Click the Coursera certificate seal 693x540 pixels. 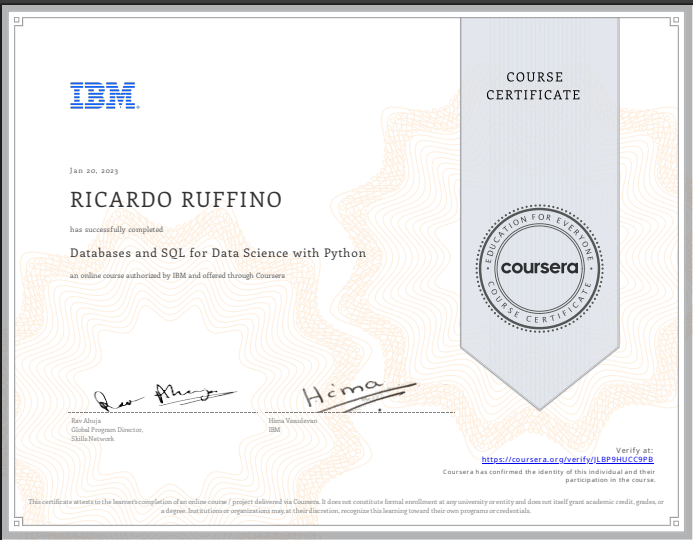540,268
